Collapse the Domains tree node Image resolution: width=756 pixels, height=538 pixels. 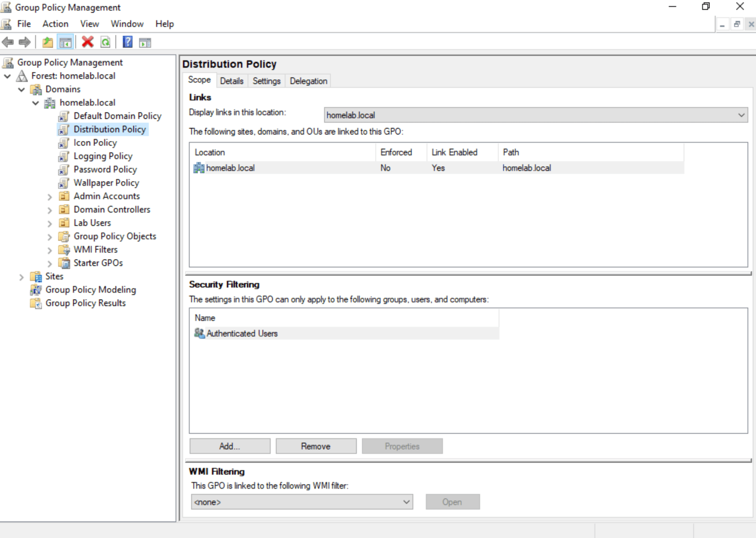pos(21,89)
